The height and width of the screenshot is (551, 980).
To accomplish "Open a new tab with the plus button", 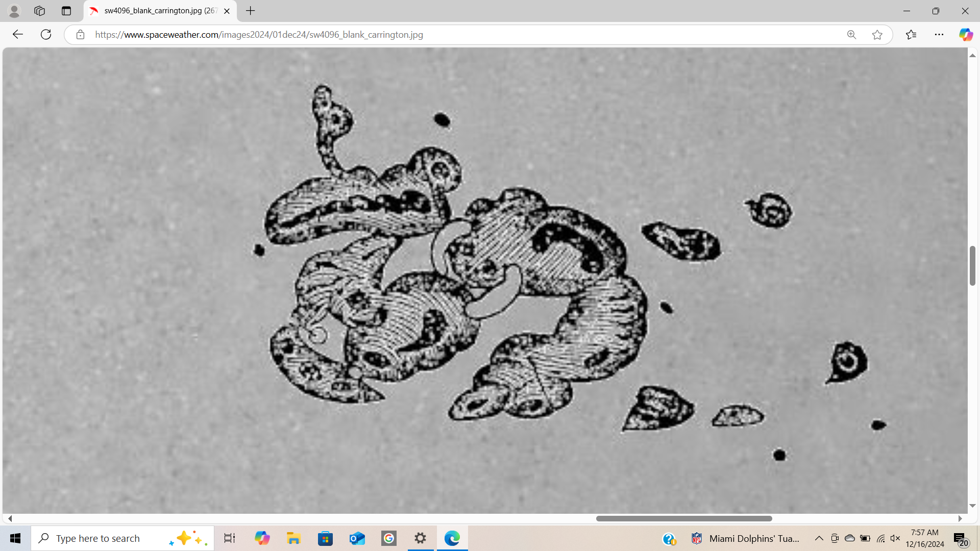I will [x=250, y=11].
